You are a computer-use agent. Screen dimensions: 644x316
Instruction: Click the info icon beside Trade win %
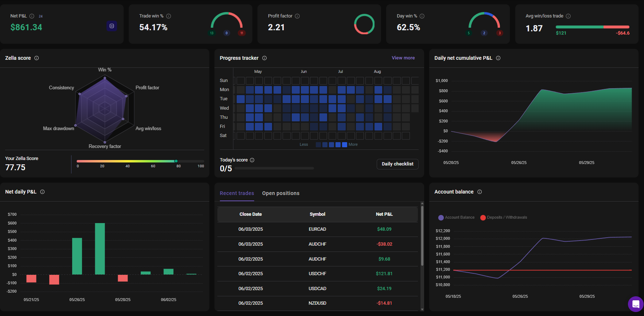click(x=168, y=16)
